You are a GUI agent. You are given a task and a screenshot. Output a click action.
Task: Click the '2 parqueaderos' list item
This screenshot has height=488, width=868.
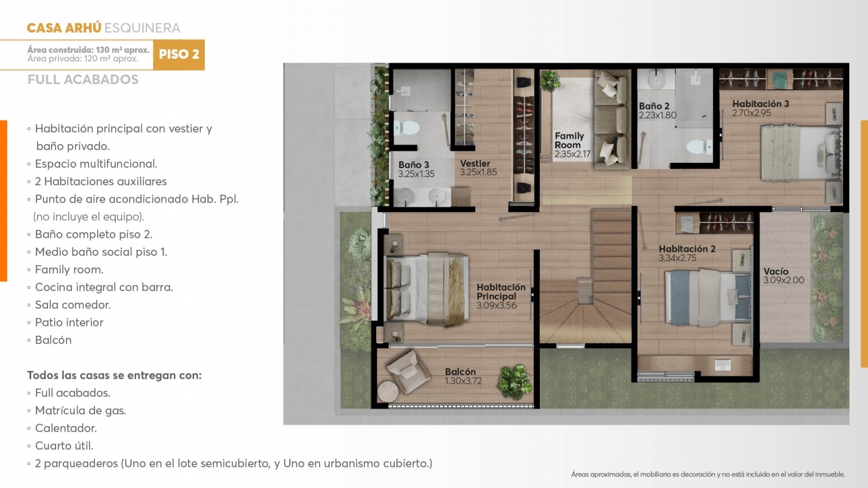tap(233, 463)
